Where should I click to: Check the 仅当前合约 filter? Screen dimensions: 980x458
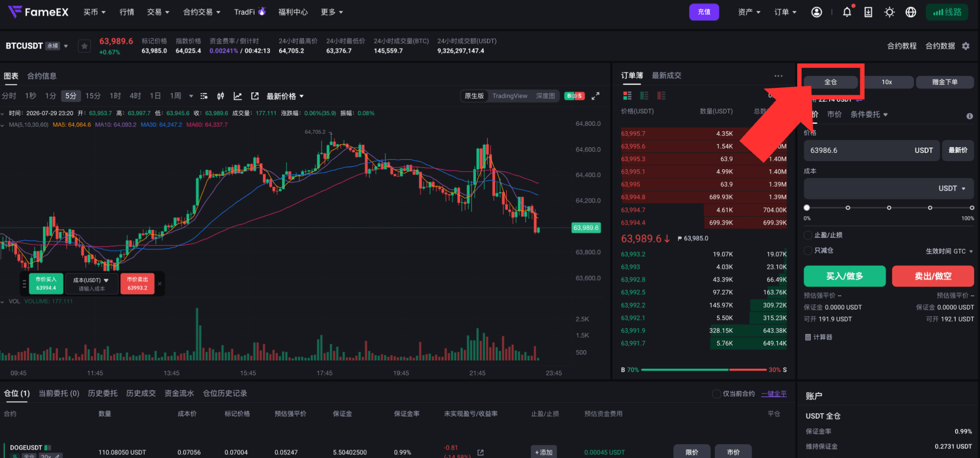716,393
